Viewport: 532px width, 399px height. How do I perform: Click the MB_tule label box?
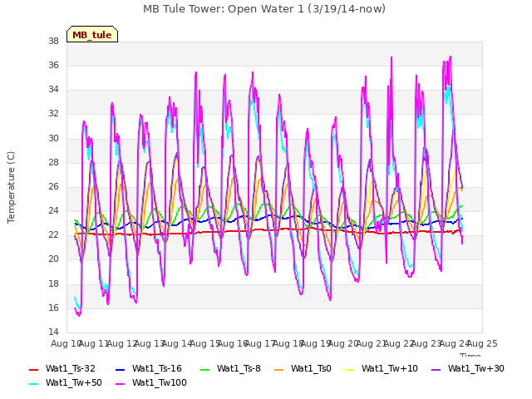tap(92, 34)
